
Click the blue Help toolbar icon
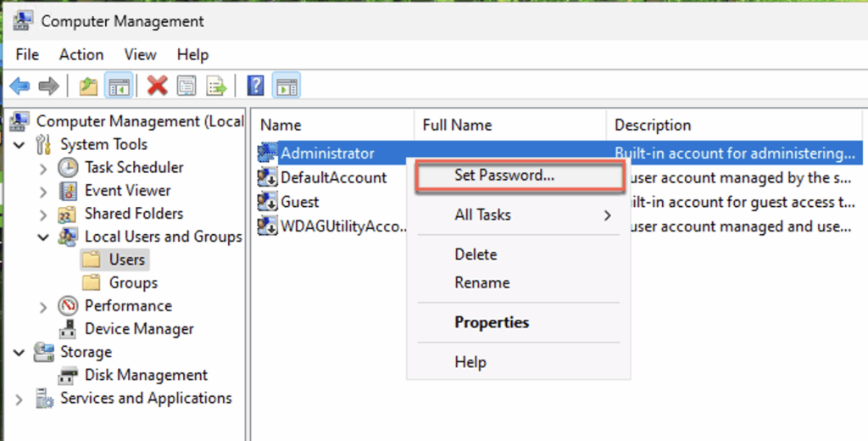pyautogui.click(x=255, y=86)
